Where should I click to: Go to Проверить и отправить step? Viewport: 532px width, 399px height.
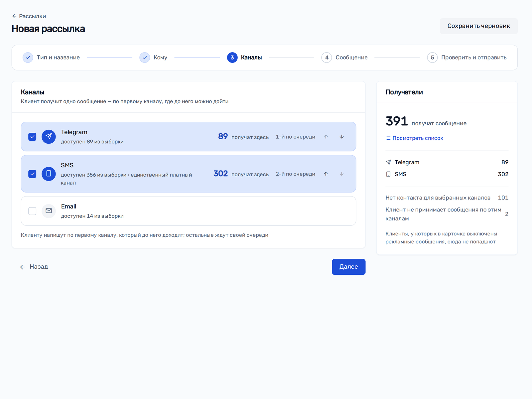(x=474, y=58)
